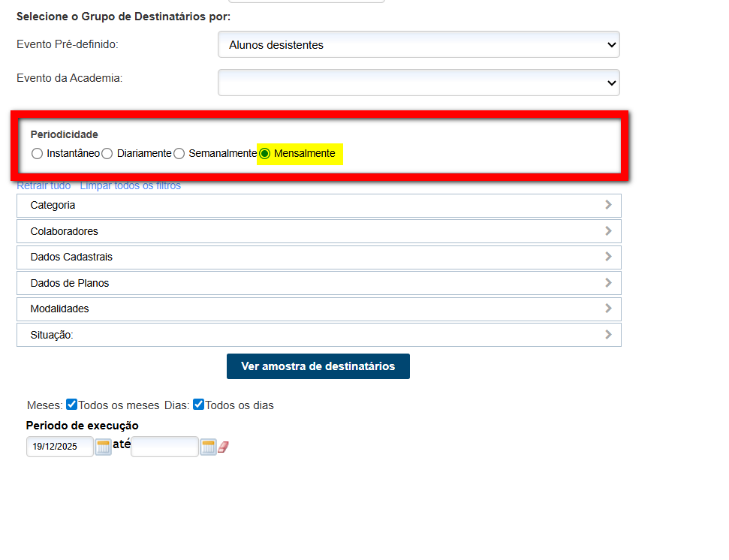Click the Situação section chevron

(609, 334)
